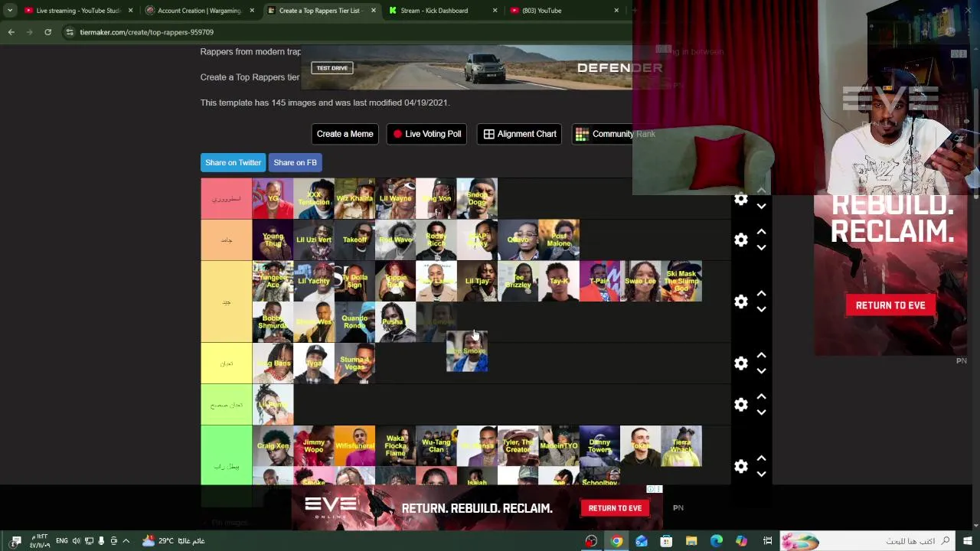This screenshot has width=980, height=551.
Task: Select the Tyler, The Creator image
Action: (518, 445)
